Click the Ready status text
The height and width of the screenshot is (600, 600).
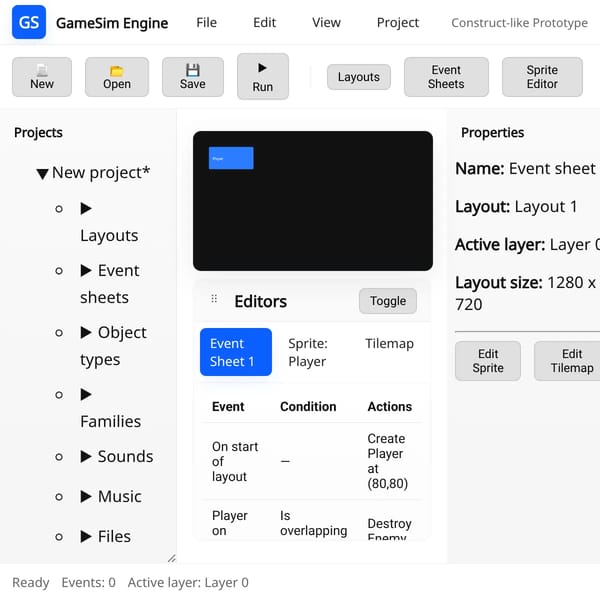pos(31,582)
